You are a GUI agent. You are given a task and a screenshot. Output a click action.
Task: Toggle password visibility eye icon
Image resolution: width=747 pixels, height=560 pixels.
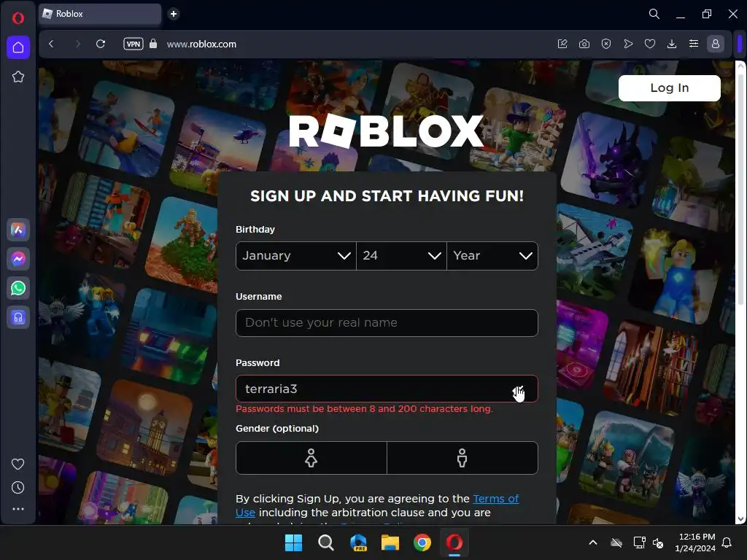[519, 389]
